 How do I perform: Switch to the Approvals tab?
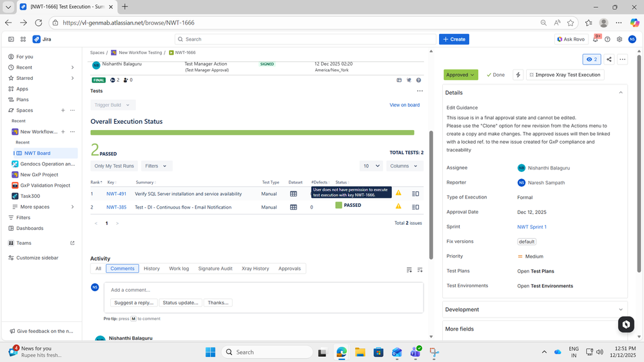click(289, 269)
